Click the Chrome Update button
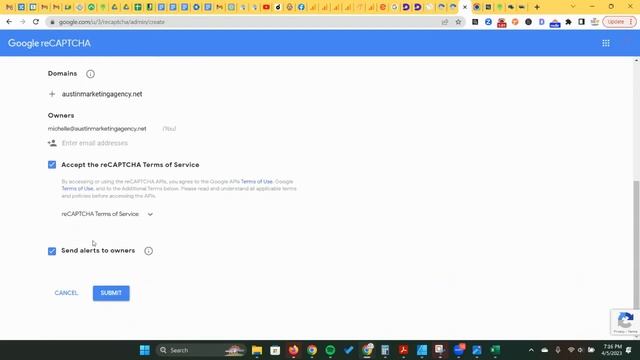Screen dimensions: 640x360 point(619,22)
